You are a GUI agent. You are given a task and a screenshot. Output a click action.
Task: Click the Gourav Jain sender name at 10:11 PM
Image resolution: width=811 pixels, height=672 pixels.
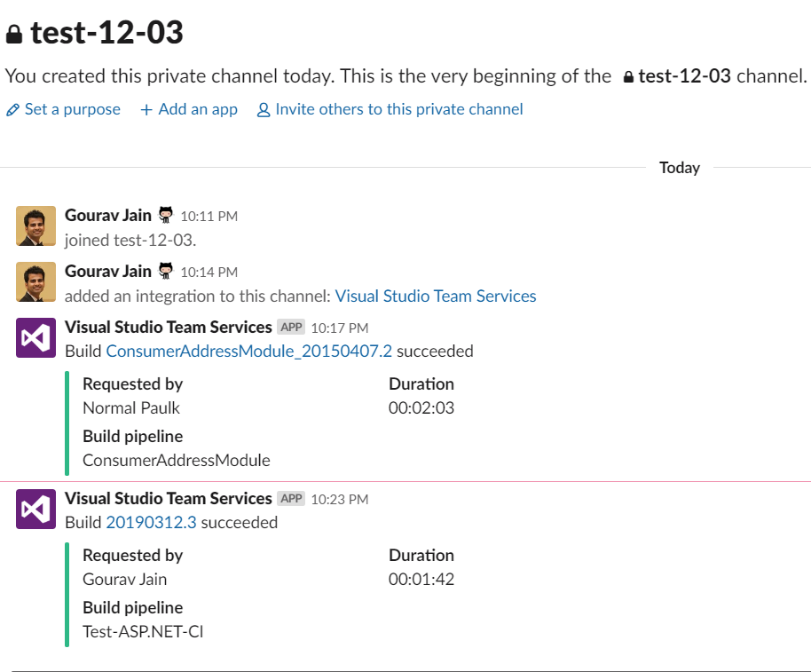108,216
